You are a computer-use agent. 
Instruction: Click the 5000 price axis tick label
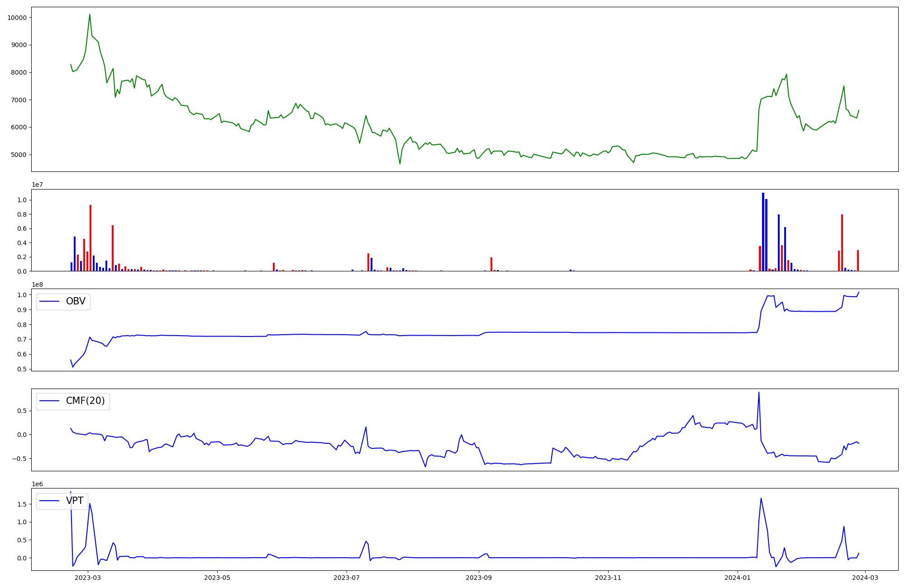19,155
